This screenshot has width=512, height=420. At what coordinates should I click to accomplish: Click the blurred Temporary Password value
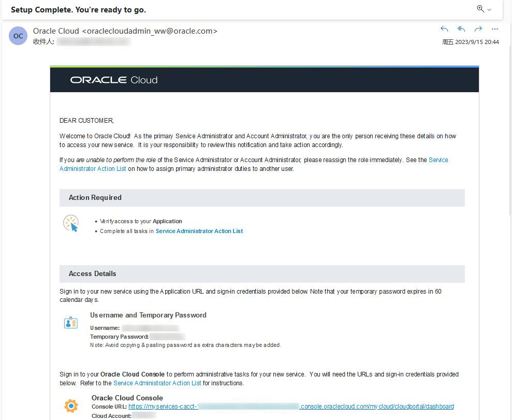[168, 337]
